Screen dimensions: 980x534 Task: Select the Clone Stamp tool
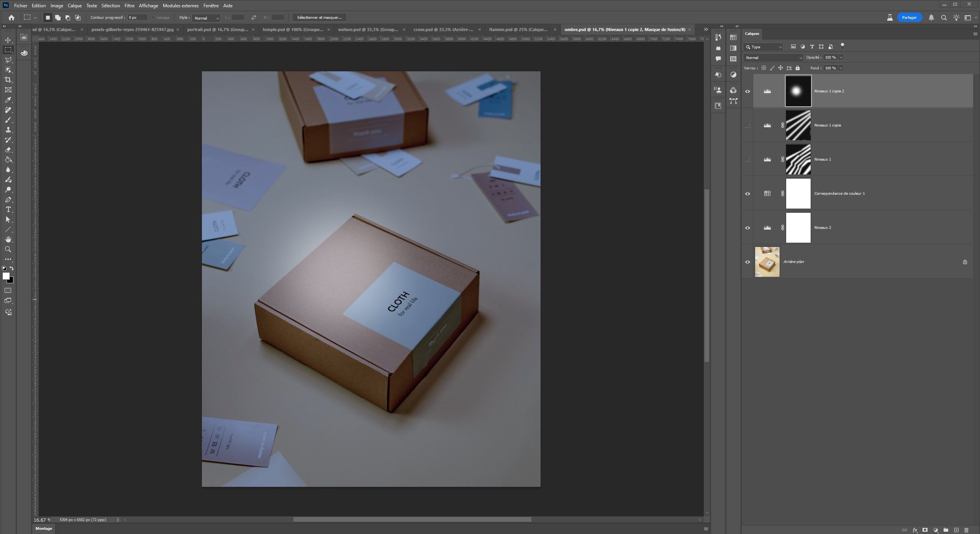(x=8, y=130)
